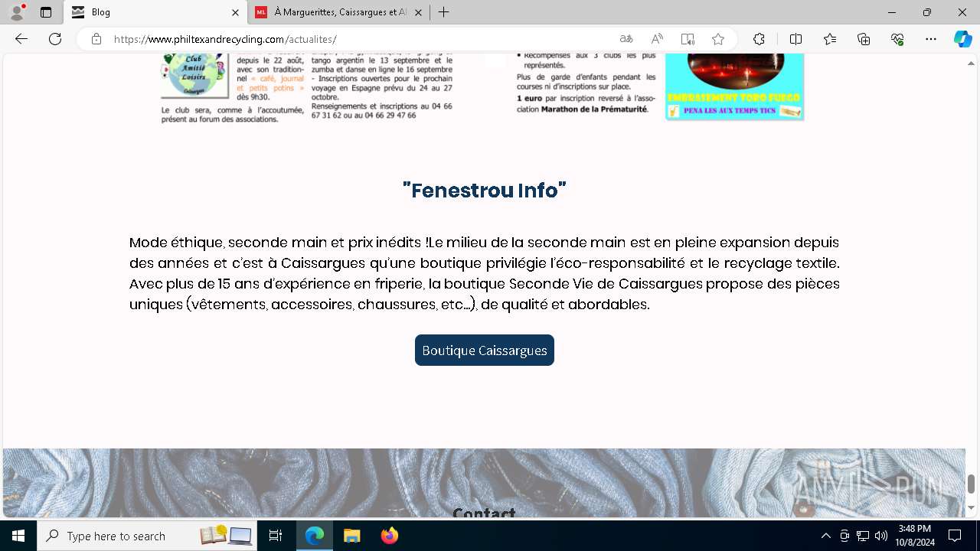Show hidden system tray icons
980x551 pixels.
coord(825,536)
